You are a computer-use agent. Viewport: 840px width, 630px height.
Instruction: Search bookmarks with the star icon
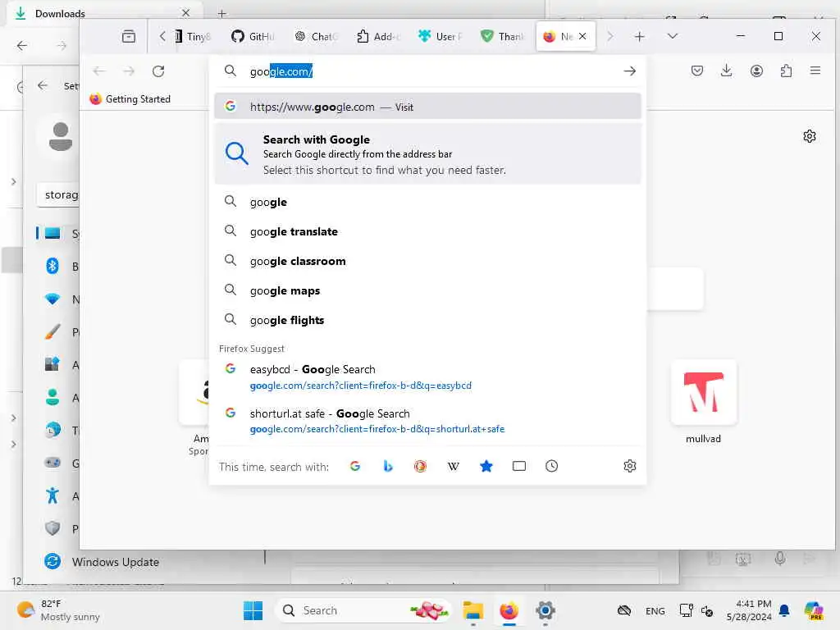[x=486, y=466]
